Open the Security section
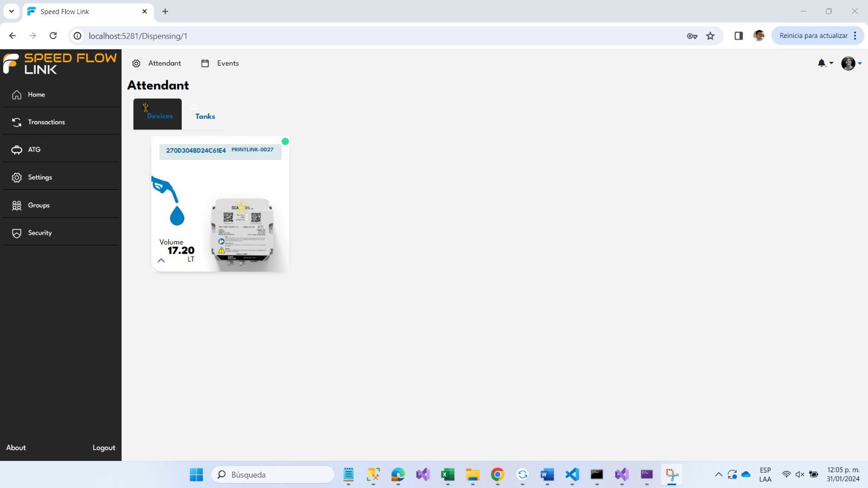This screenshot has width=868, height=488. pyautogui.click(x=40, y=233)
